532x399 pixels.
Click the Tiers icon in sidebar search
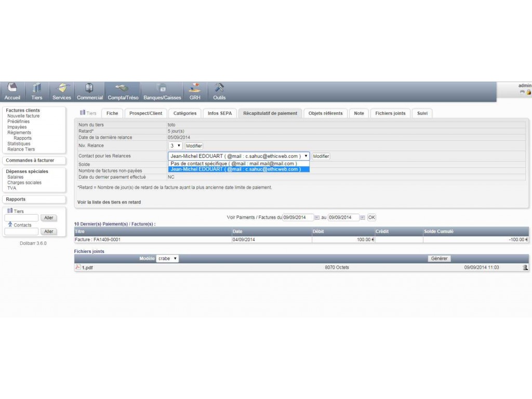10,211
